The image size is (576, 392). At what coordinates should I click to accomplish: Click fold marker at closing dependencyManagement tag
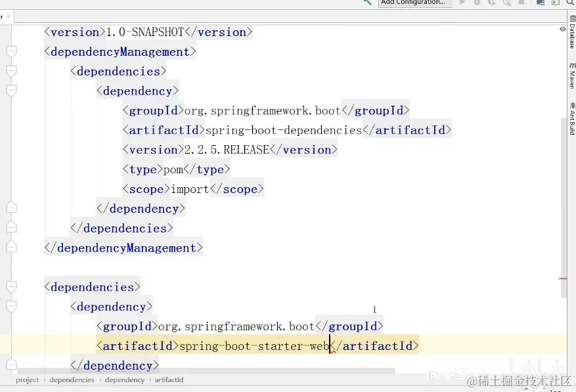(x=11, y=247)
